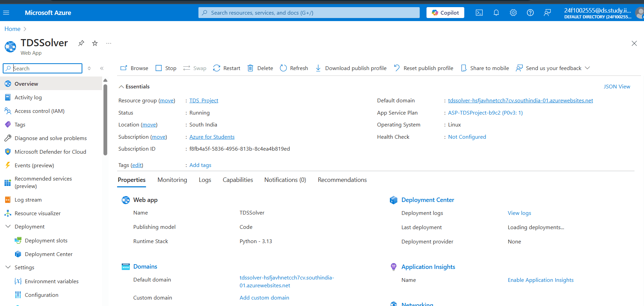The height and width of the screenshot is (306, 644).
Task: Open the portal hamburger menu
Action: (x=6, y=13)
